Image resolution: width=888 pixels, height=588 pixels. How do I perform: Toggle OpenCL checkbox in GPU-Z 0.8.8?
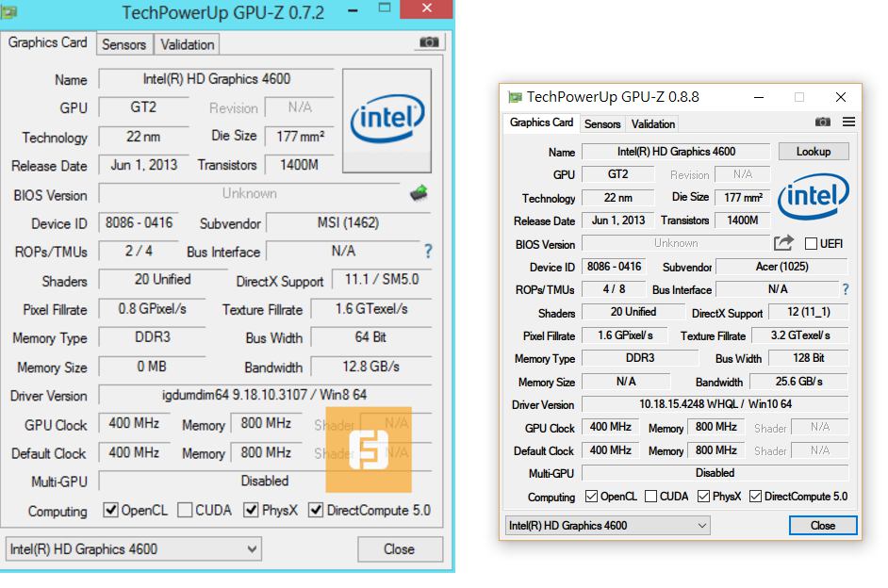tap(591, 497)
